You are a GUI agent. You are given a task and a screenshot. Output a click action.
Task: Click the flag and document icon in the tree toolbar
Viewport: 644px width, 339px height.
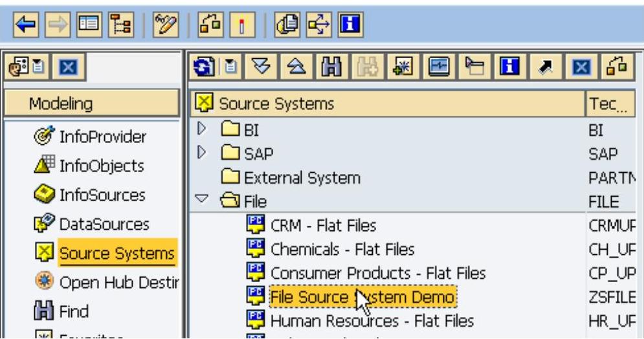474,67
